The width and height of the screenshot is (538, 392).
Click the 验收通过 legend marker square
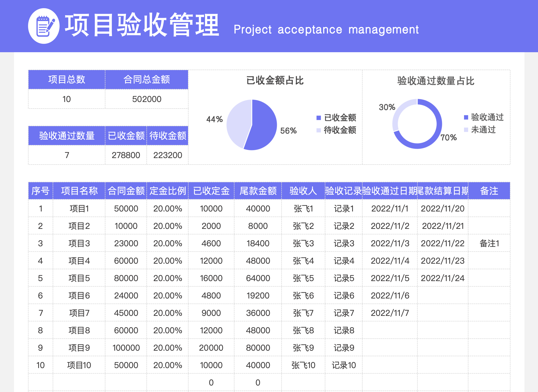(x=466, y=118)
